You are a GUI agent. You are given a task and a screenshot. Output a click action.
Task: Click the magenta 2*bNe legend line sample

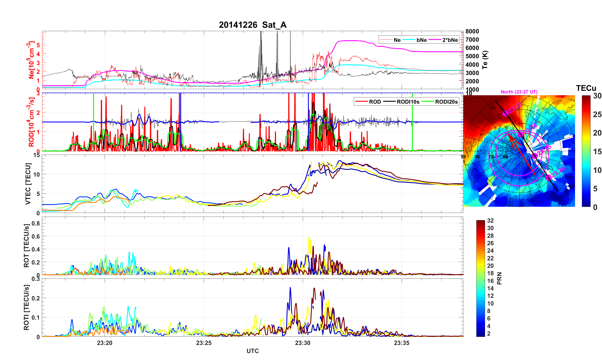click(435, 40)
